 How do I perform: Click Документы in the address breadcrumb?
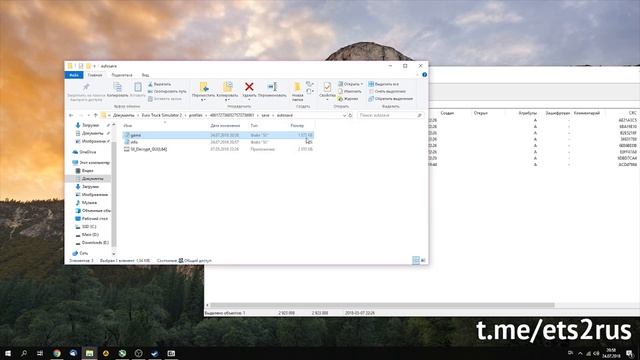pos(124,116)
